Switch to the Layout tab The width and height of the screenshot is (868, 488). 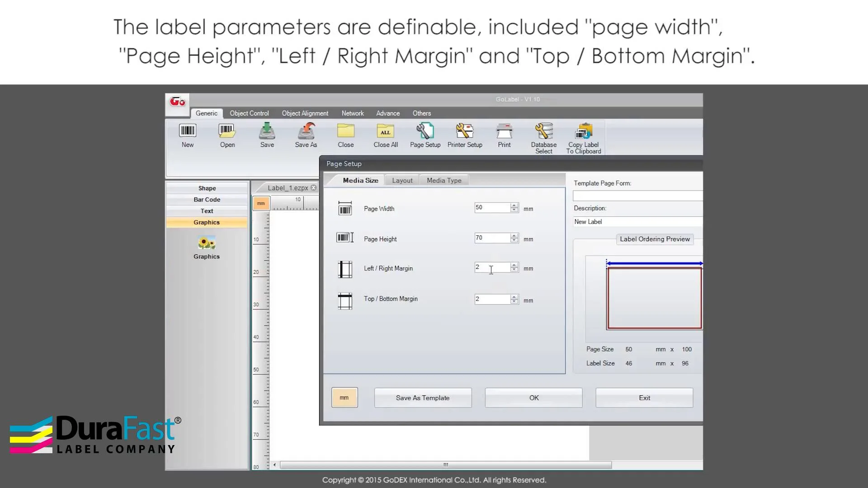(402, 180)
